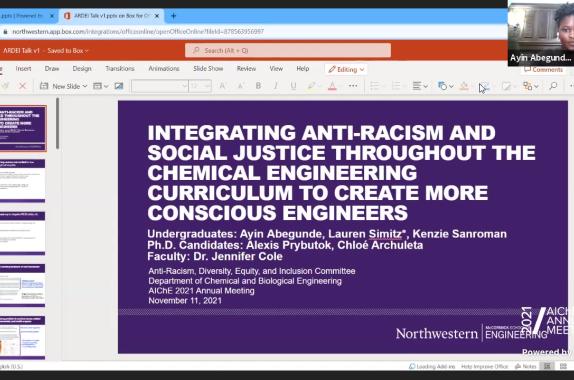Close the first browser tab
The image size is (574, 380).
pos(52,16)
